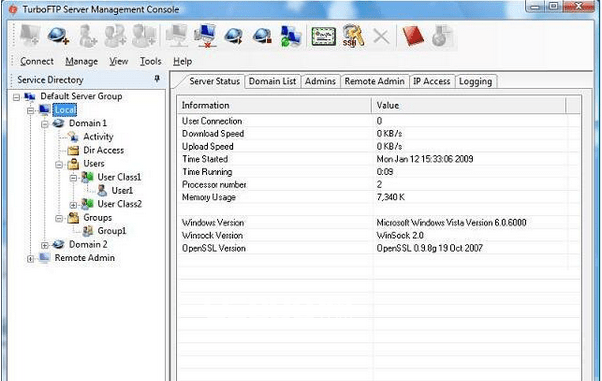Click the Upload Speed row label
The width and height of the screenshot is (602, 381).
(208, 146)
